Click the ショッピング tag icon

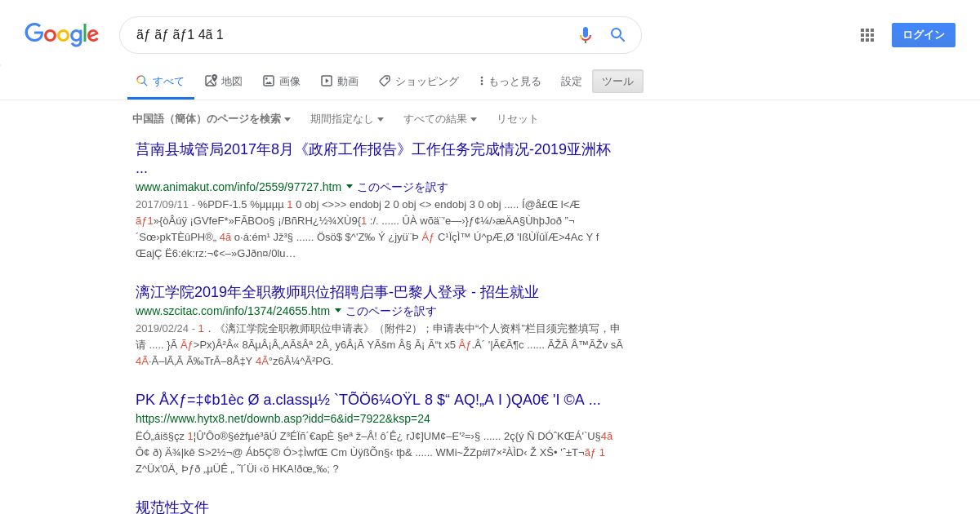[385, 81]
